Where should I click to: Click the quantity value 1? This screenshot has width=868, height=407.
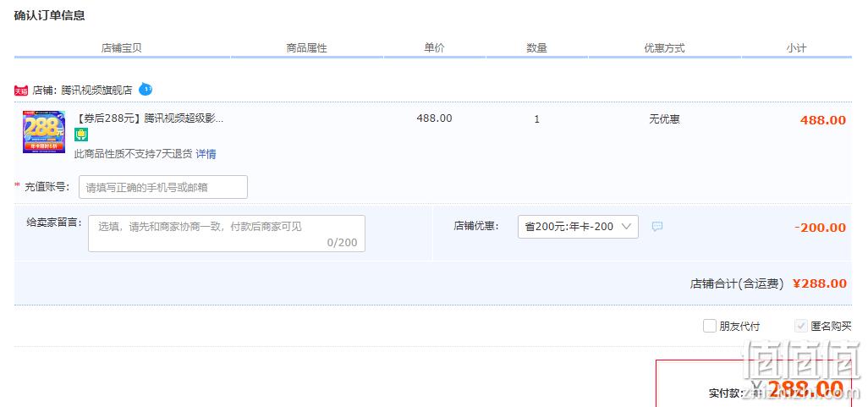click(x=536, y=119)
